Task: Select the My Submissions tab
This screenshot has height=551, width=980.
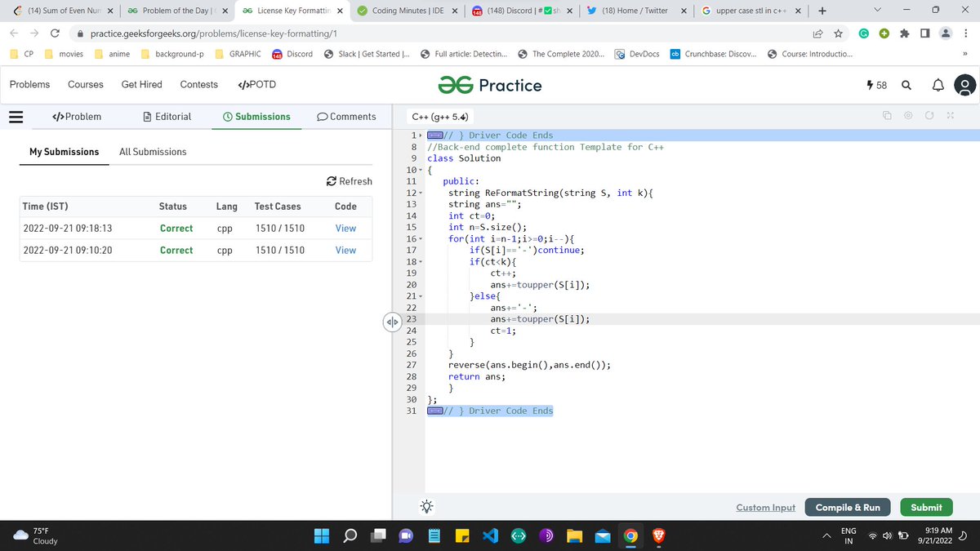Action: pyautogui.click(x=64, y=152)
